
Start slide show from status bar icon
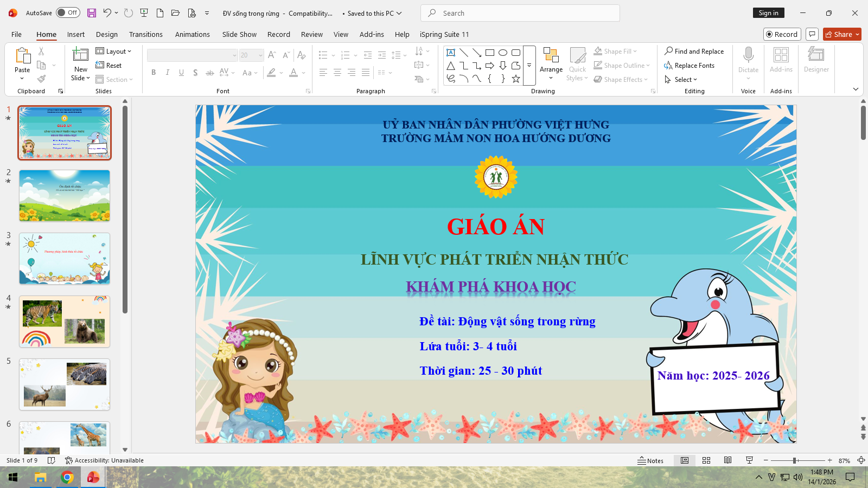point(749,460)
